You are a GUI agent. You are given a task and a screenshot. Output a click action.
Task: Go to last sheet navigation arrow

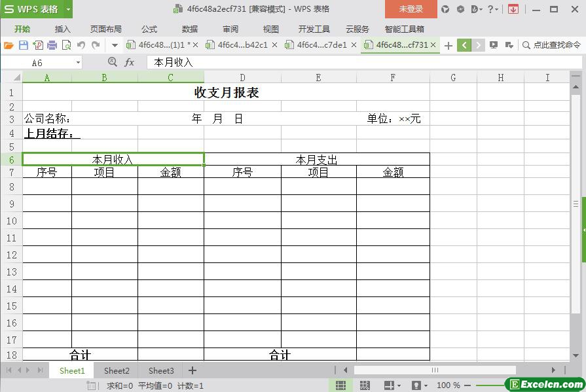(40, 370)
